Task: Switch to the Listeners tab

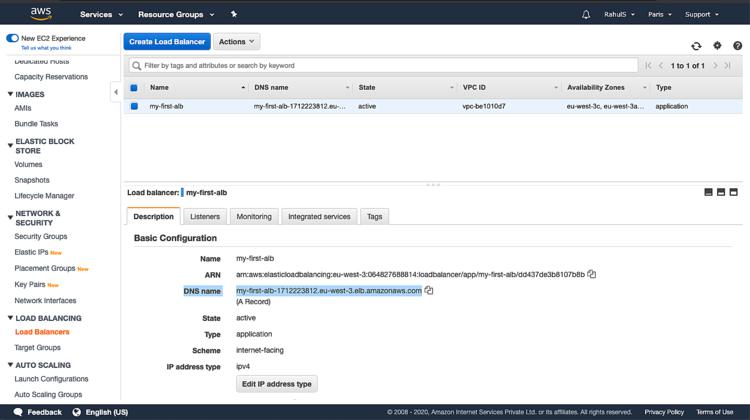Action: tap(205, 216)
